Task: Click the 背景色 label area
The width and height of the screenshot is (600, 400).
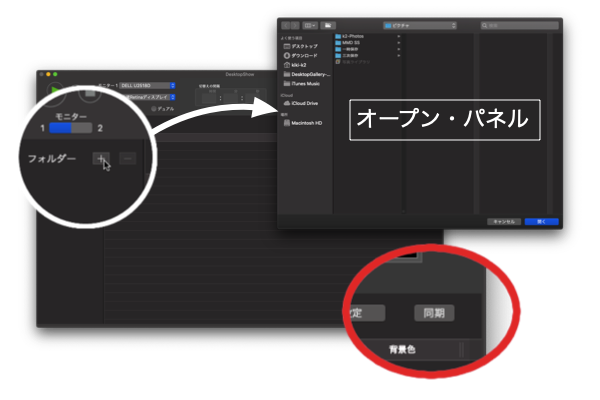Action: (x=404, y=350)
